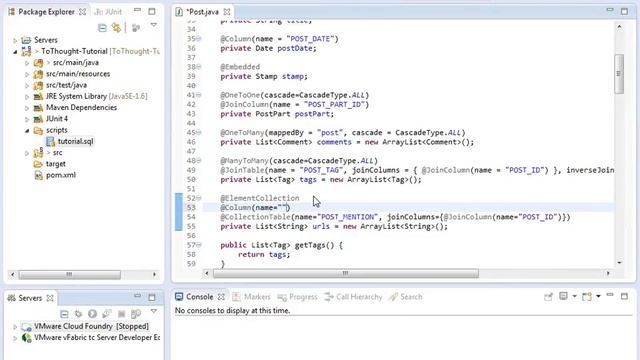Fold the annotation at line 35
The image size is (640, 360).
click(x=199, y=39)
